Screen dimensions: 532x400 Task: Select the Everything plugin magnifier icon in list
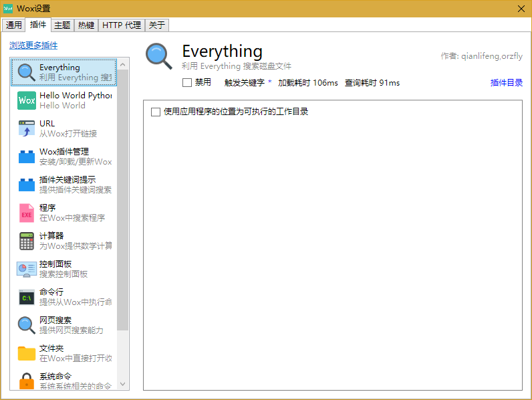coord(27,72)
